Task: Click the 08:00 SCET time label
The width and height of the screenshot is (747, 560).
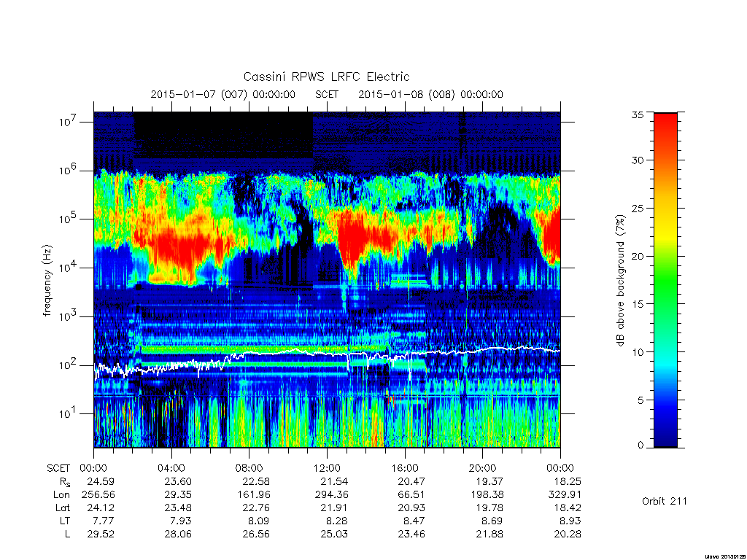Action: (x=249, y=468)
